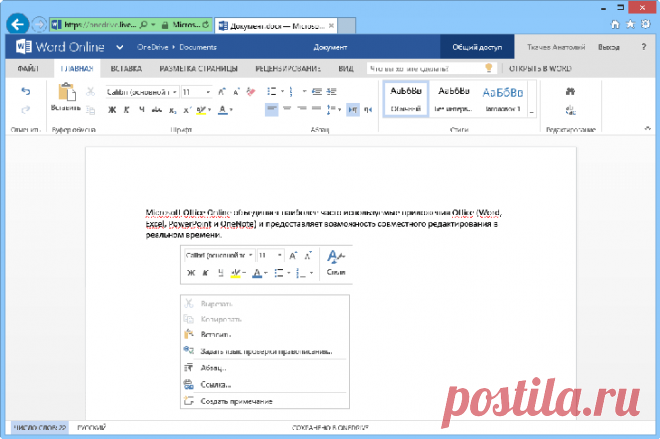Toggle underline in the ribbon

pos(141,110)
